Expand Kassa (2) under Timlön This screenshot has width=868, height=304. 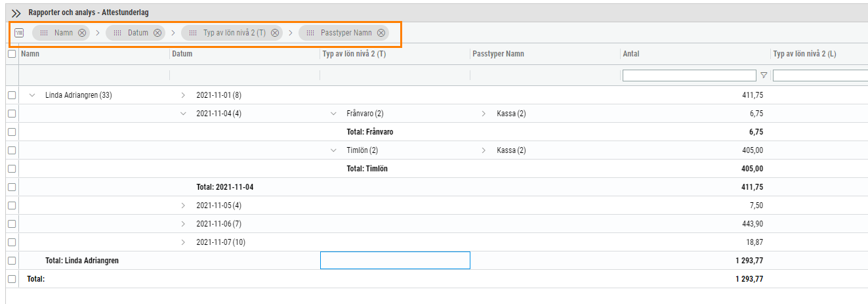pyautogui.click(x=484, y=150)
